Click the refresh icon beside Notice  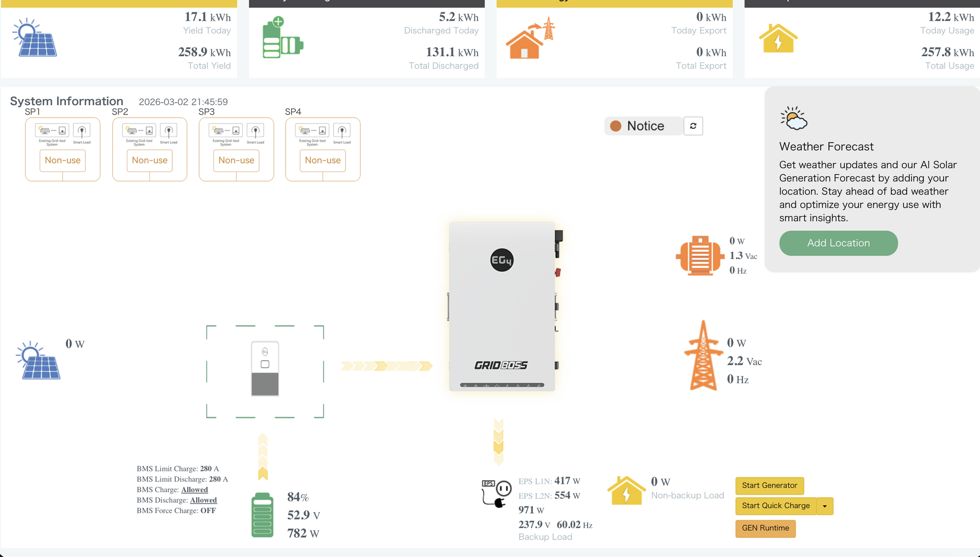pos(693,126)
